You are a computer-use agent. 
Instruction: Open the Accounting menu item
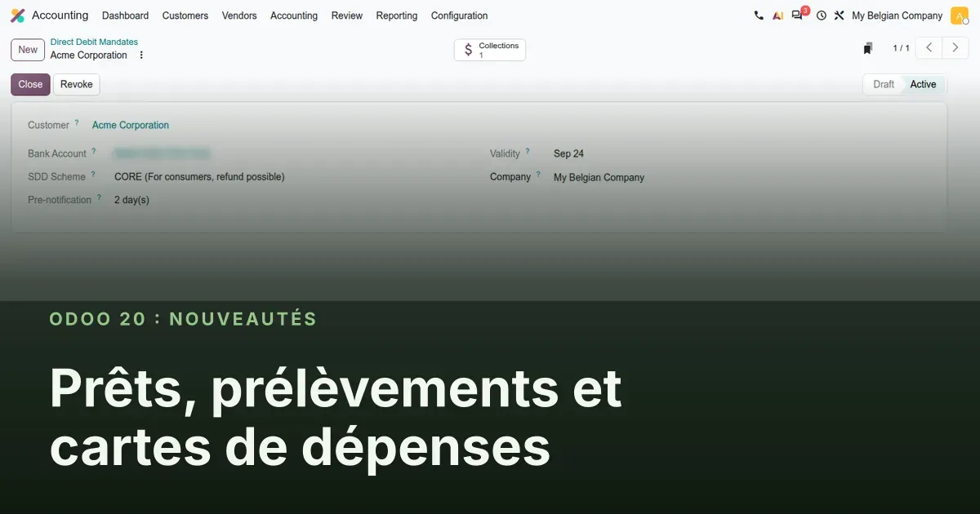point(294,16)
